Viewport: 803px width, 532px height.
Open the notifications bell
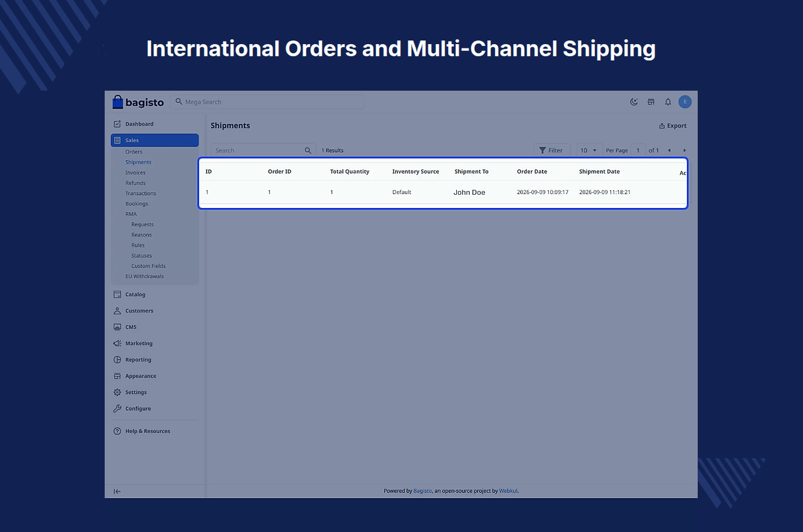668,102
